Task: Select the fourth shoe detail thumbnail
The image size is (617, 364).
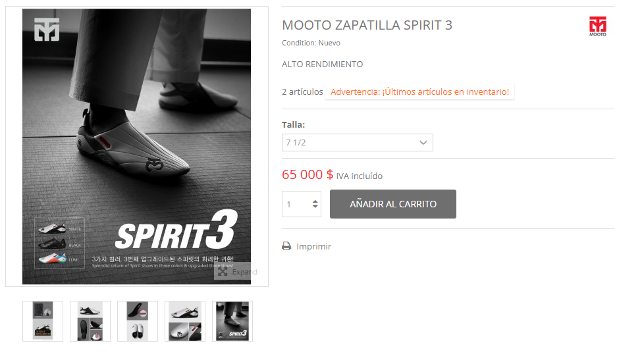Action: (185, 321)
